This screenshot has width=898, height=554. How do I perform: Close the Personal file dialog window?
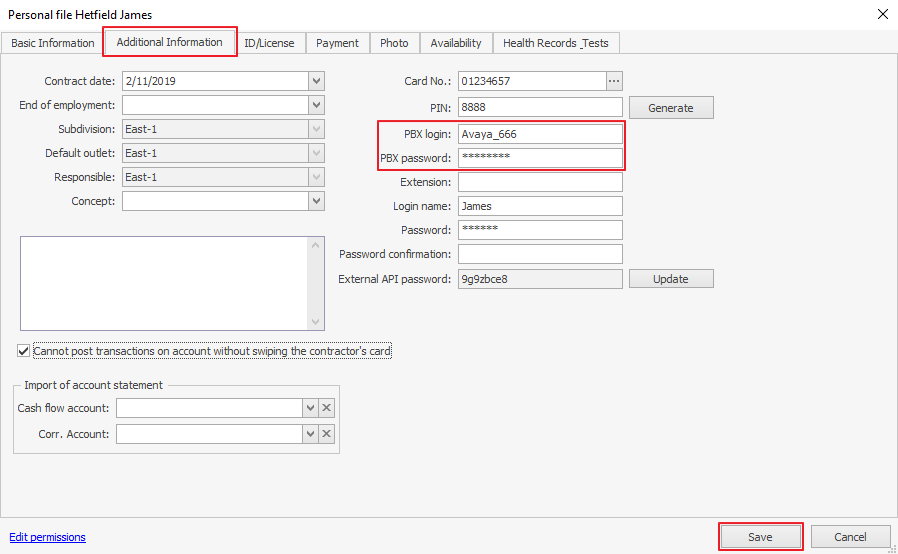(x=882, y=14)
